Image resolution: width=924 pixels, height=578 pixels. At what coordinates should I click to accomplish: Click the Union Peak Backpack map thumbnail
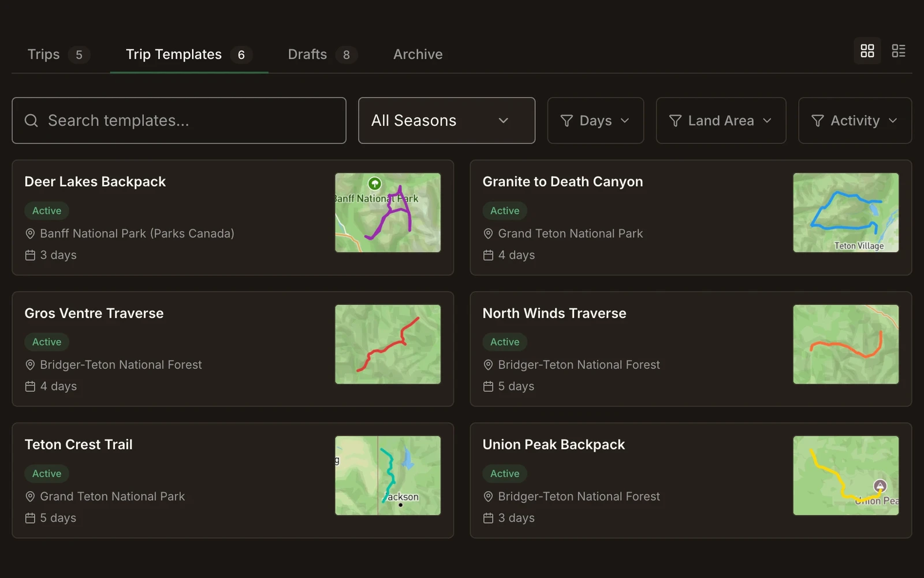tap(846, 476)
